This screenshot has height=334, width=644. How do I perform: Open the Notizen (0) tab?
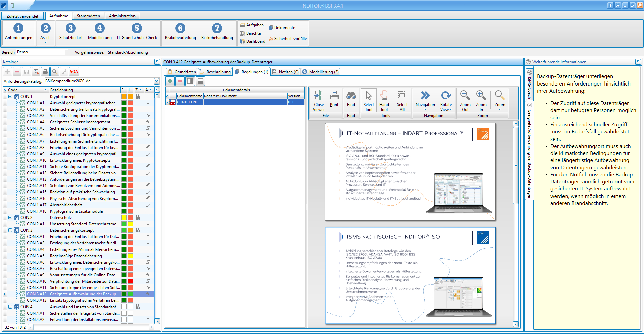coord(285,72)
